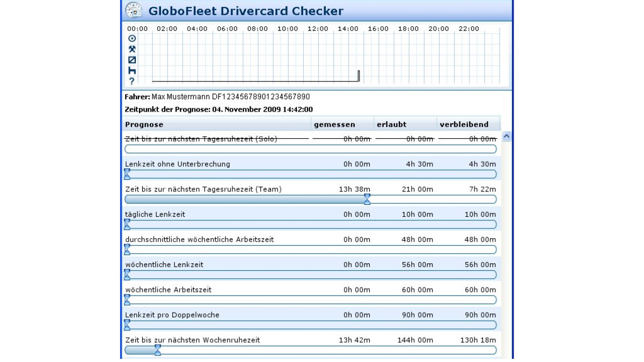The width and height of the screenshot is (644, 362).
Task: Click hourglass marker on nächsten Wochenruhezeit bar
Action: click(158, 350)
